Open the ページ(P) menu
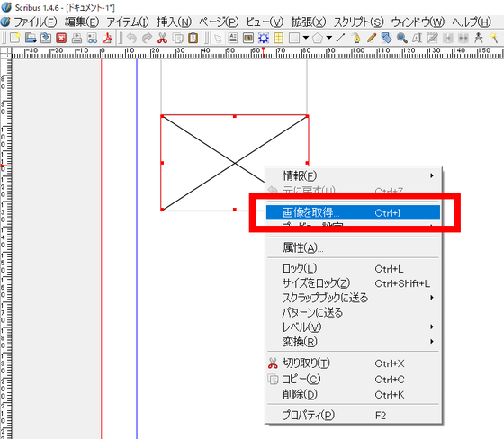Image resolution: width=504 pixels, height=439 pixels. (x=219, y=22)
